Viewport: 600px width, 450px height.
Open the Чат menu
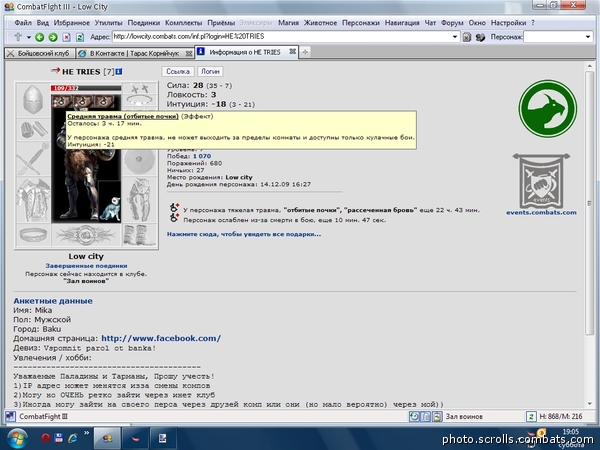point(430,23)
